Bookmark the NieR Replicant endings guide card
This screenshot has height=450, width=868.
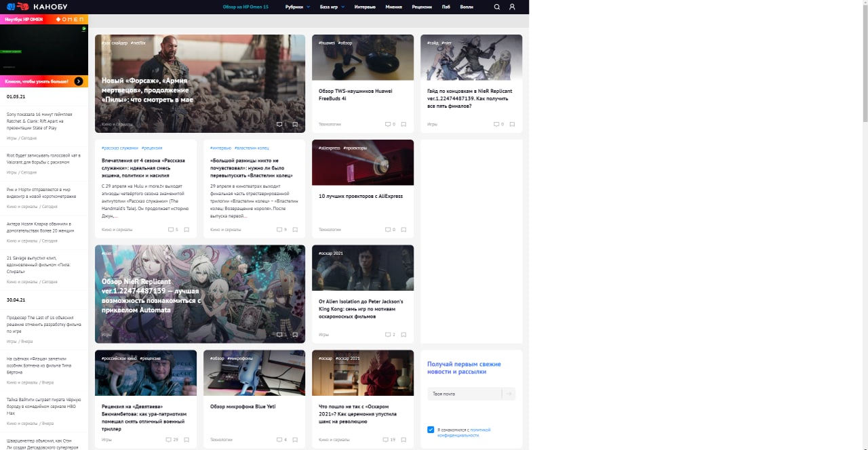click(x=512, y=124)
